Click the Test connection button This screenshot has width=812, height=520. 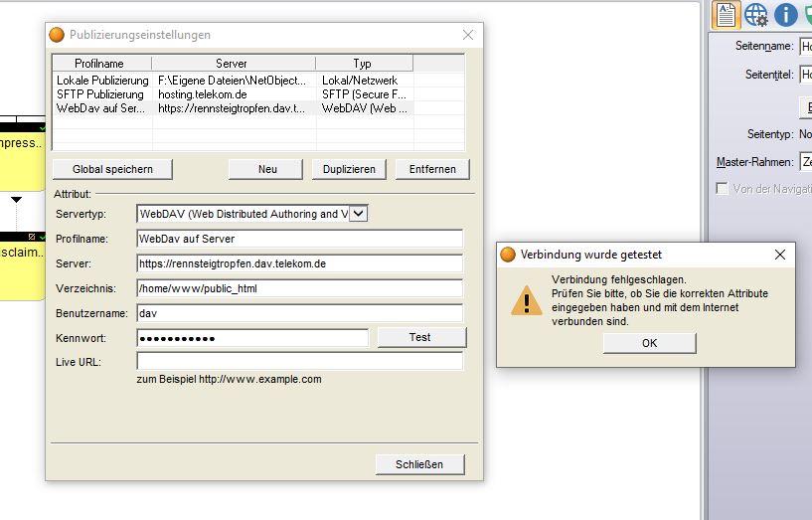[x=419, y=338]
